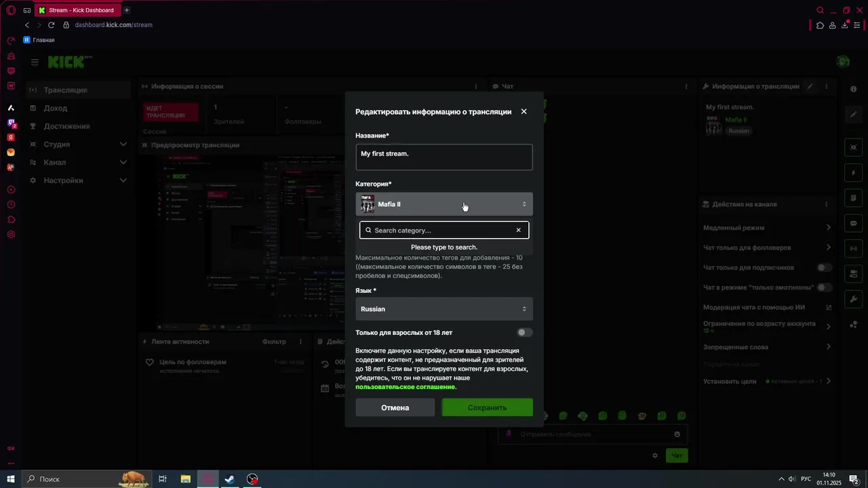Click pencil icon in stream info panel
868x488 pixels.
pyautogui.click(x=810, y=87)
